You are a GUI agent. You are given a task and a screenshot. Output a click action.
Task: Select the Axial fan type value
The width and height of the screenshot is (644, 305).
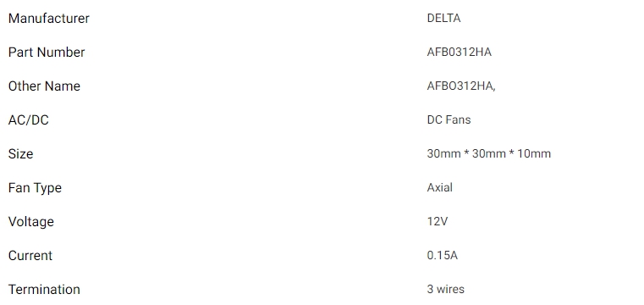440,187
